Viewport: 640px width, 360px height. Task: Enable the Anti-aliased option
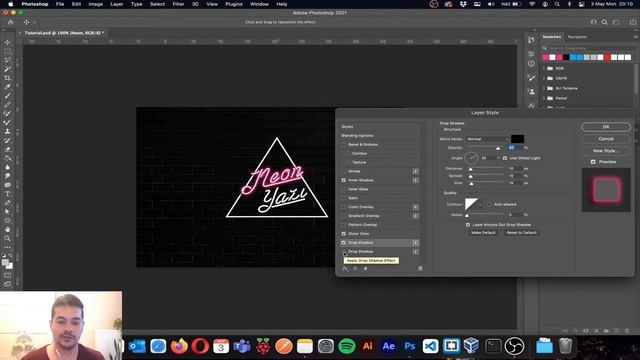[489, 204]
